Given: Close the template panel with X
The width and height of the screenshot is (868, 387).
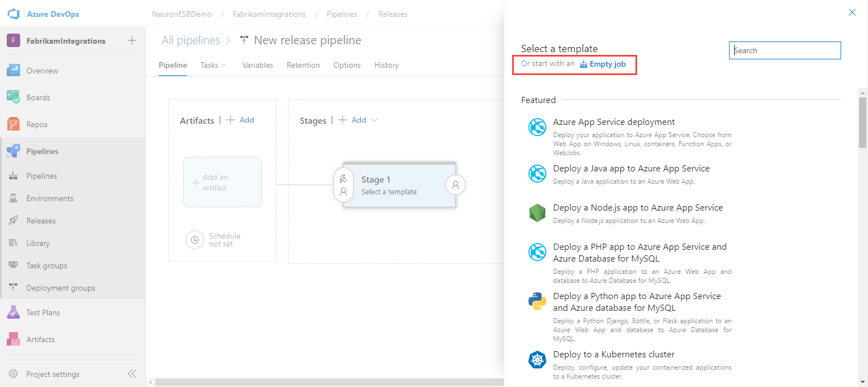Looking at the screenshot, I should point(852,12).
